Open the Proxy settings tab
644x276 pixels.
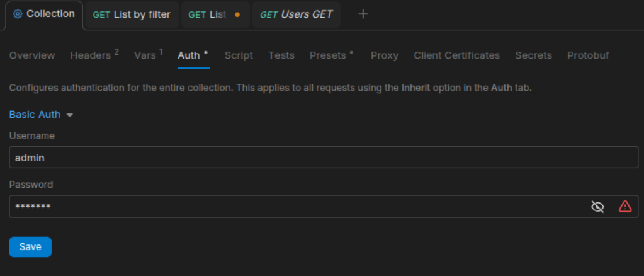pos(384,55)
